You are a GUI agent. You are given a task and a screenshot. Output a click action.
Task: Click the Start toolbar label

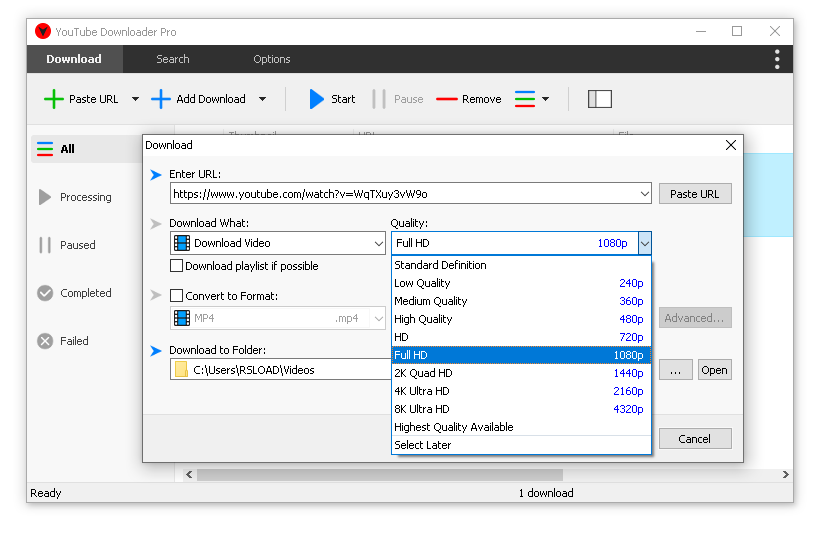pyautogui.click(x=343, y=99)
